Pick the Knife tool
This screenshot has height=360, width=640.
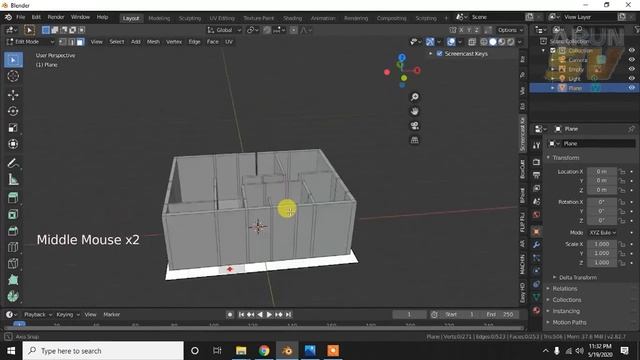click(x=13, y=263)
